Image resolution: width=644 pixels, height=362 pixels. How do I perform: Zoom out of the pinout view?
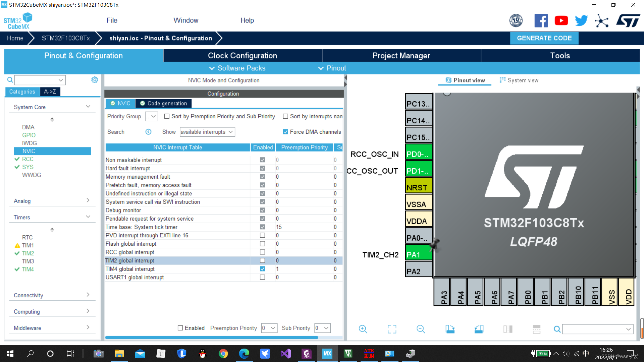[421, 329]
